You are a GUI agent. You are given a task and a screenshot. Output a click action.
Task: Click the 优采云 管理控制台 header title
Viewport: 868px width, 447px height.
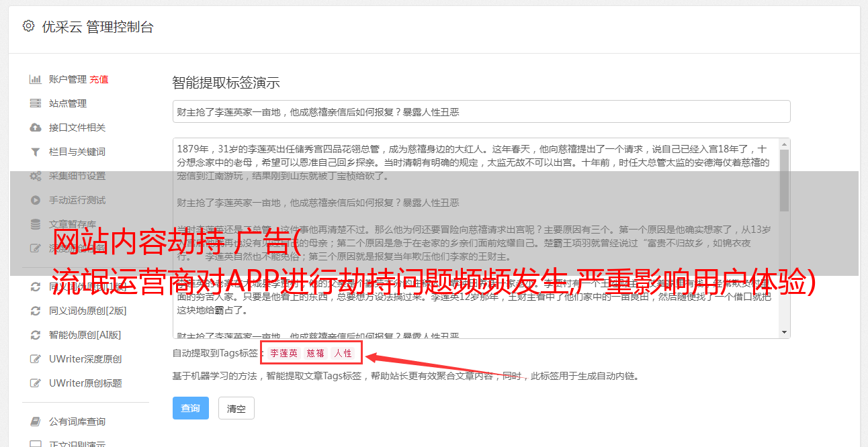(x=97, y=27)
